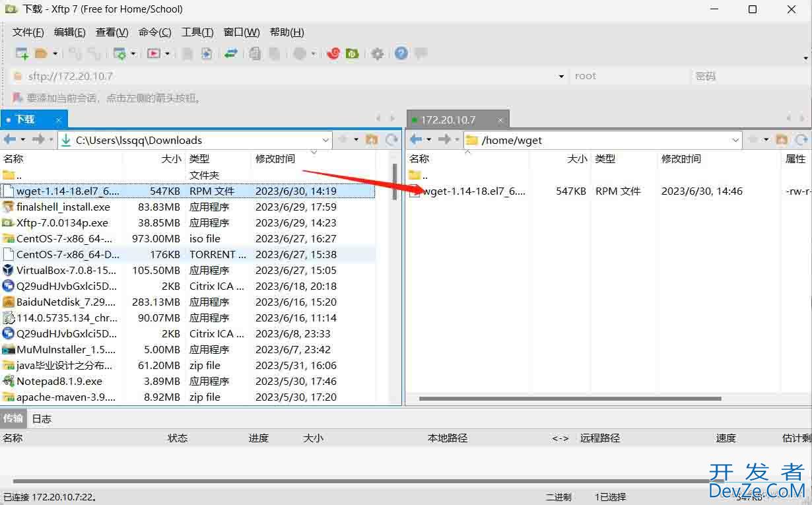Open remote parent folder '..'

(420, 175)
